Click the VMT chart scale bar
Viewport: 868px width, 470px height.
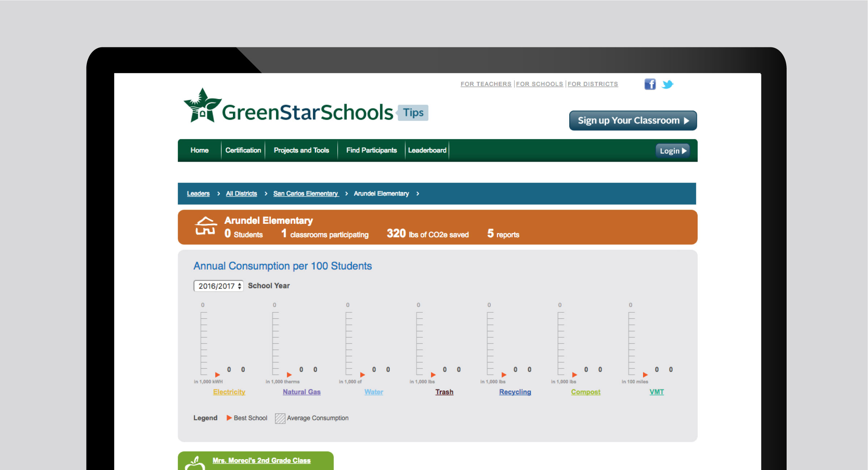click(x=631, y=343)
